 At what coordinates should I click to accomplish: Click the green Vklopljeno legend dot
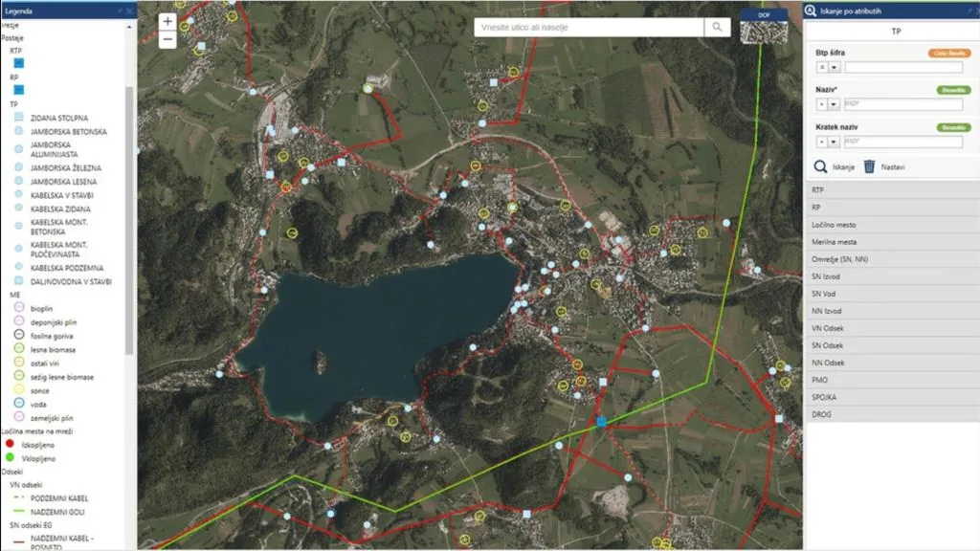[x=10, y=458]
